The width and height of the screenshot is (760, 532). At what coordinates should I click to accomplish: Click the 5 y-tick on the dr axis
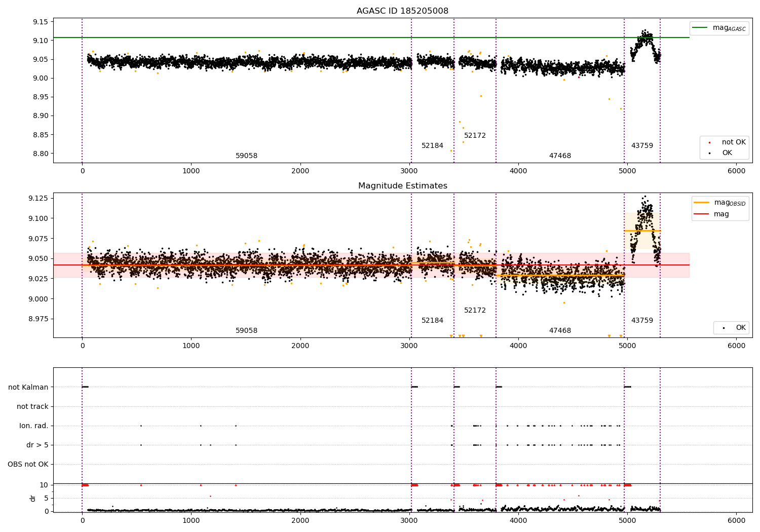[x=46, y=498]
